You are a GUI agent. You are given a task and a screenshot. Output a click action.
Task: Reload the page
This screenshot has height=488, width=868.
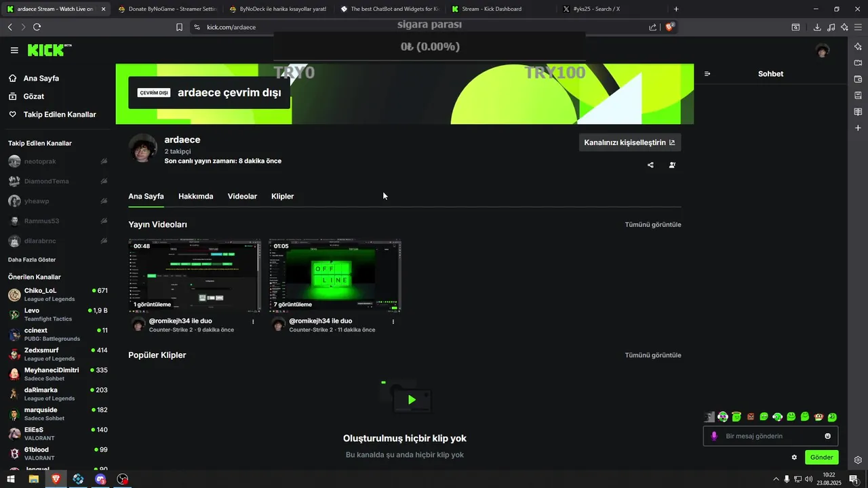click(37, 27)
